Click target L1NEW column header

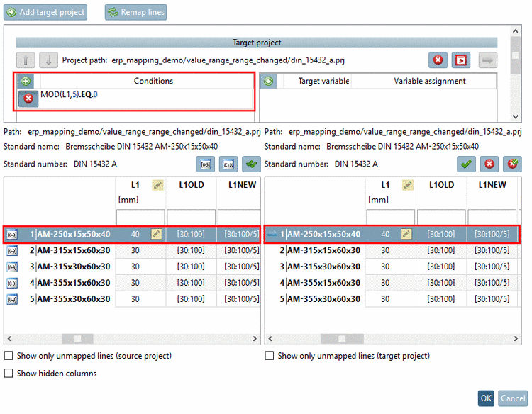click(492, 185)
